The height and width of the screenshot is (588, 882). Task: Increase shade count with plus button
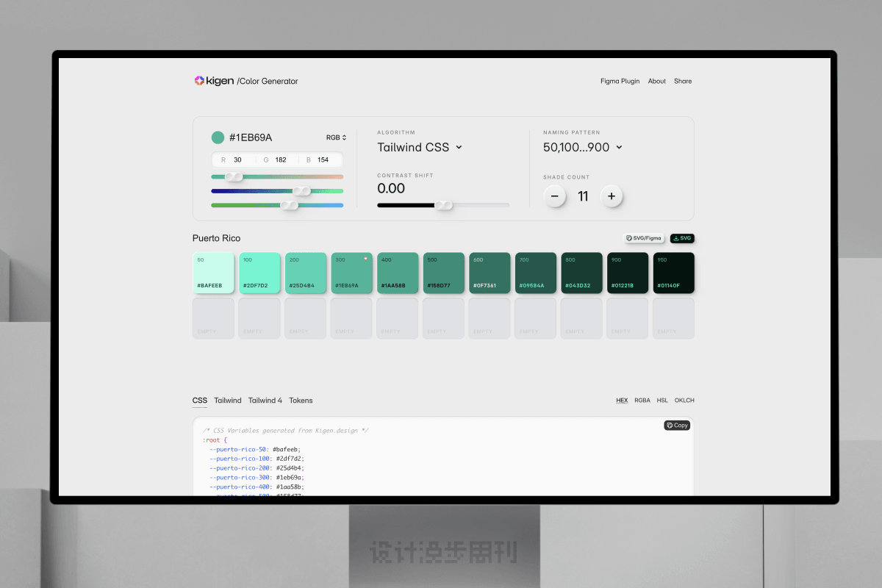coord(612,196)
